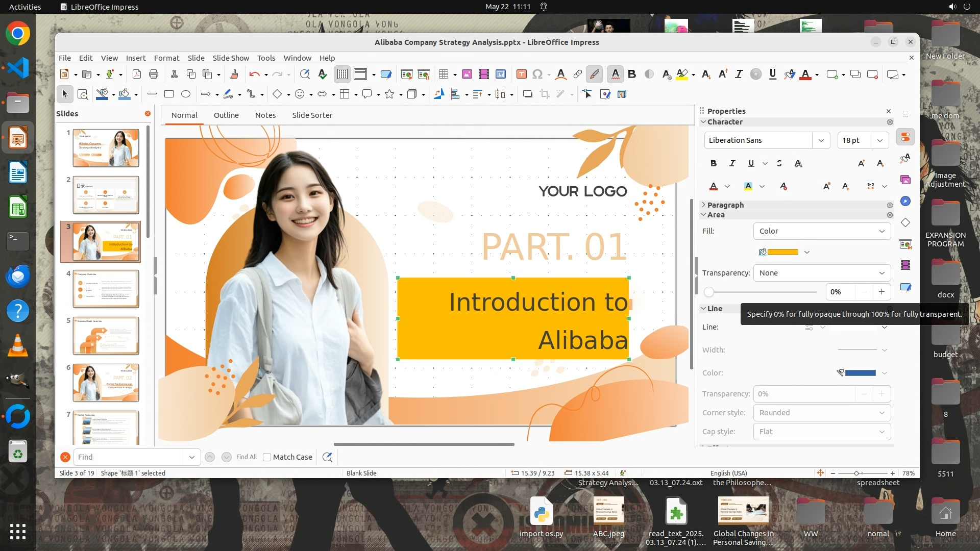Click the yellow fill color swatch
Viewport: 980px width, 551px height.
pyautogui.click(x=783, y=252)
